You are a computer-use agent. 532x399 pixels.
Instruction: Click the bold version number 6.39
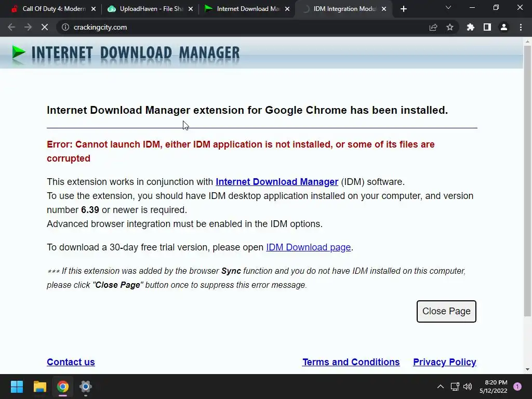click(90, 210)
